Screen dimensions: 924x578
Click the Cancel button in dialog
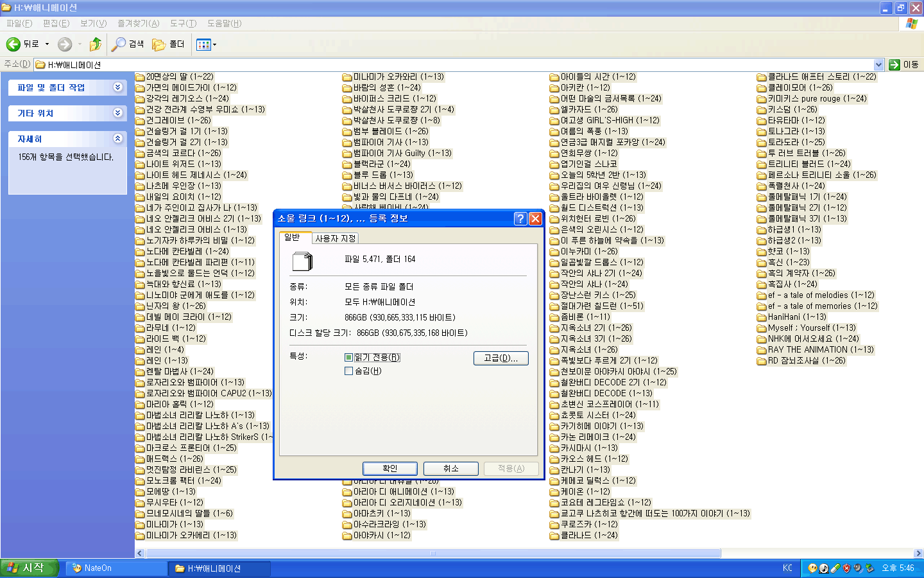coord(451,469)
